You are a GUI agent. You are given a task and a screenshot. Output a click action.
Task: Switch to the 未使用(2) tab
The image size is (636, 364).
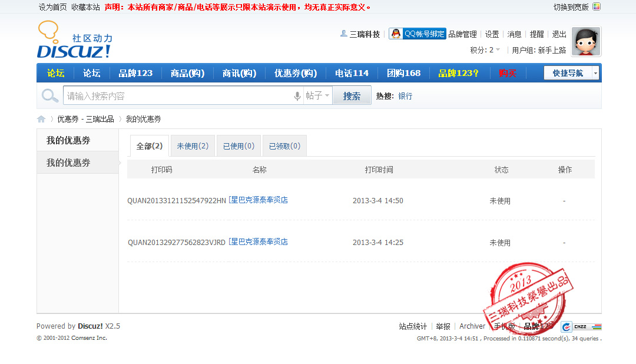[x=193, y=145]
